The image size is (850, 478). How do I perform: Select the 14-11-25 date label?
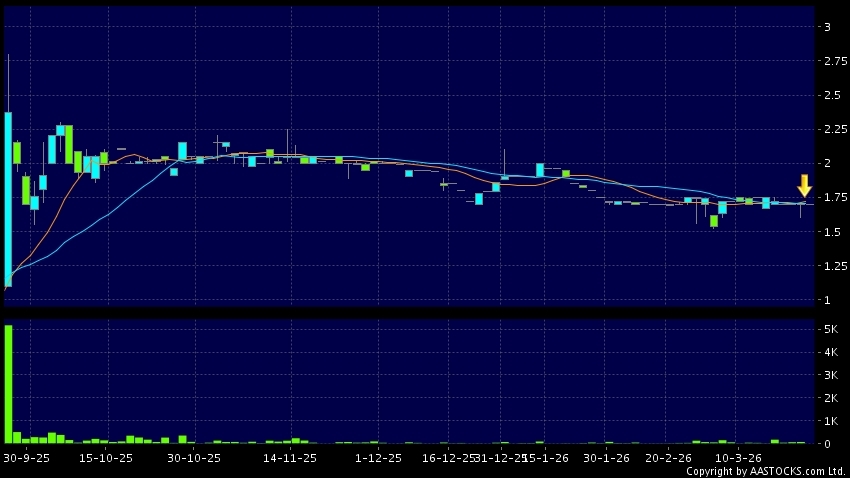290,457
